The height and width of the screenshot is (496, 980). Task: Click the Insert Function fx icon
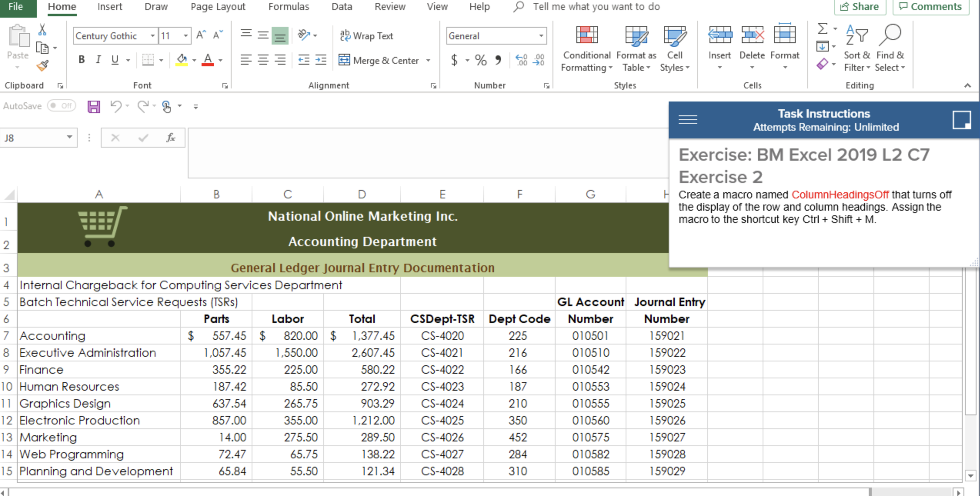point(170,138)
